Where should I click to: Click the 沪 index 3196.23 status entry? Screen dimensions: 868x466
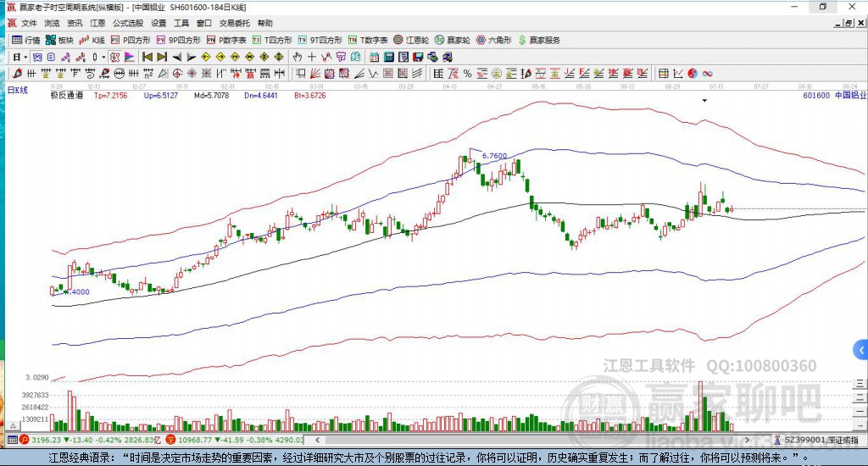[x=89, y=440]
